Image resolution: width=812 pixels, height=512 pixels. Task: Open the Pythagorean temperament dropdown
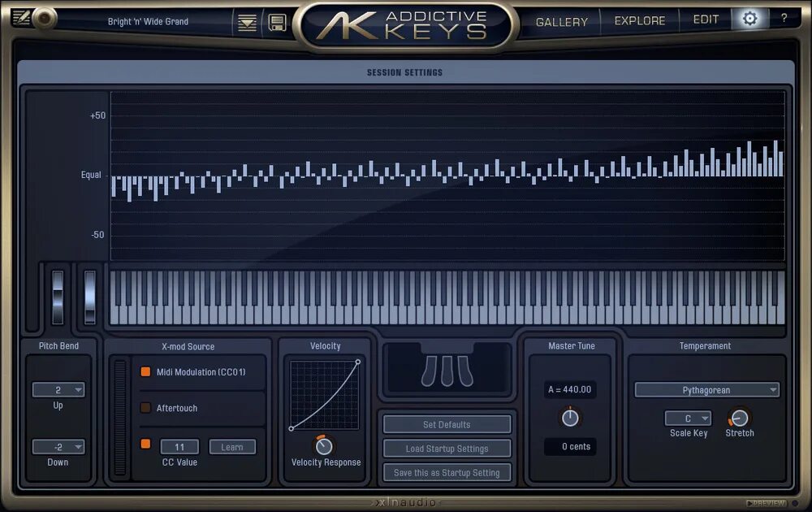coord(707,390)
